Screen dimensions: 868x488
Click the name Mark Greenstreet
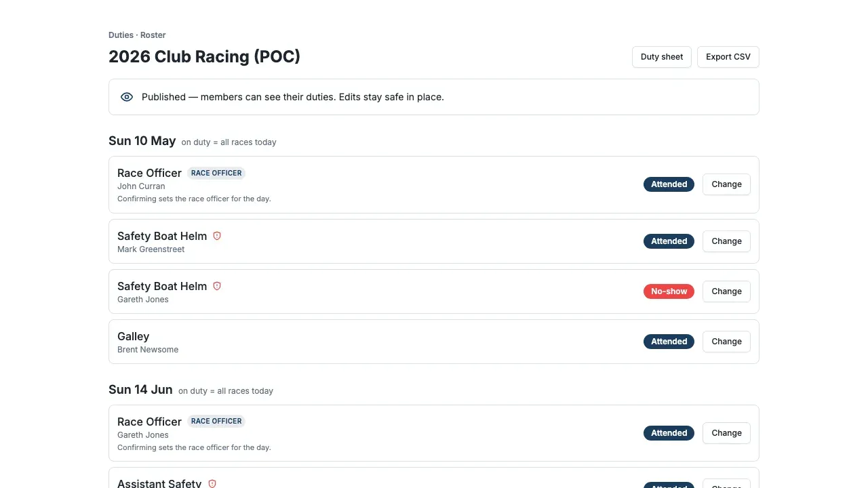tap(151, 249)
